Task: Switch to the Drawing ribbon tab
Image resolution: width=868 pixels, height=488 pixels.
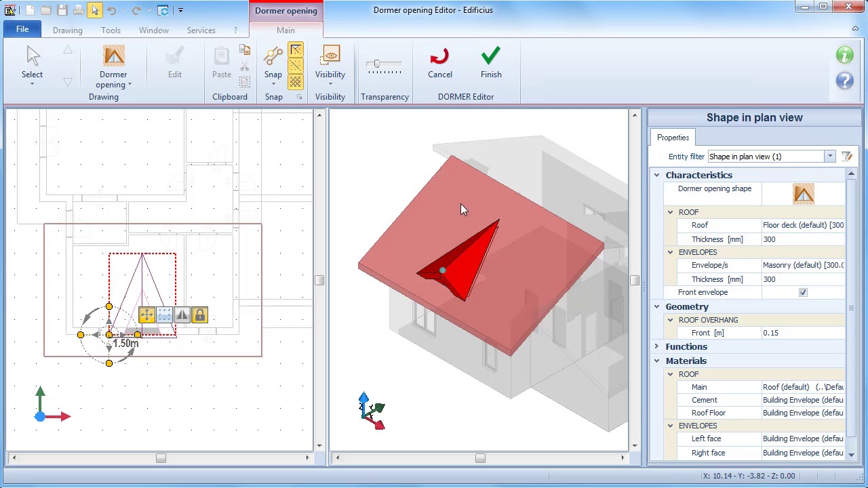Action: point(68,30)
